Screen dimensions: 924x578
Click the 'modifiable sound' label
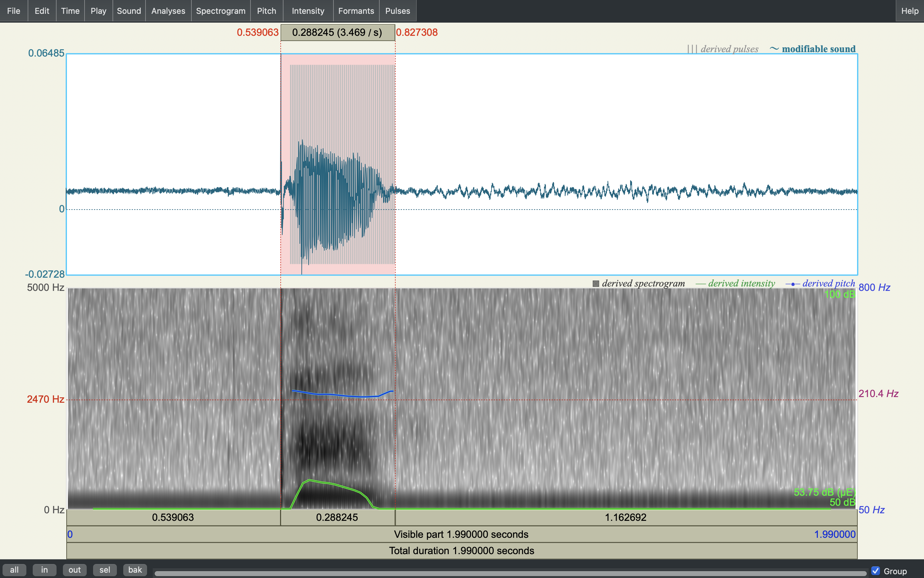pyautogui.click(x=818, y=49)
